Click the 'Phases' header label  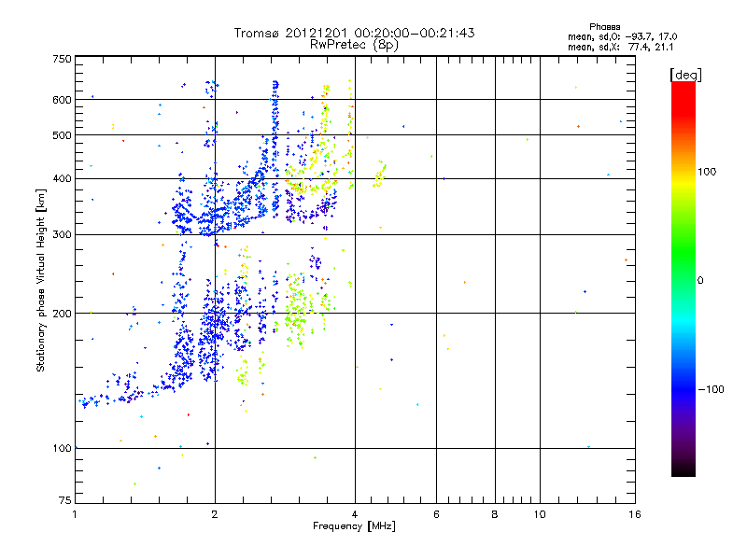604,27
